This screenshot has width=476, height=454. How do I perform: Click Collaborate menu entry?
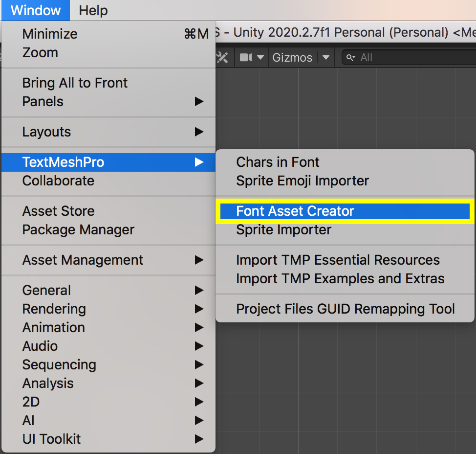[108, 181]
